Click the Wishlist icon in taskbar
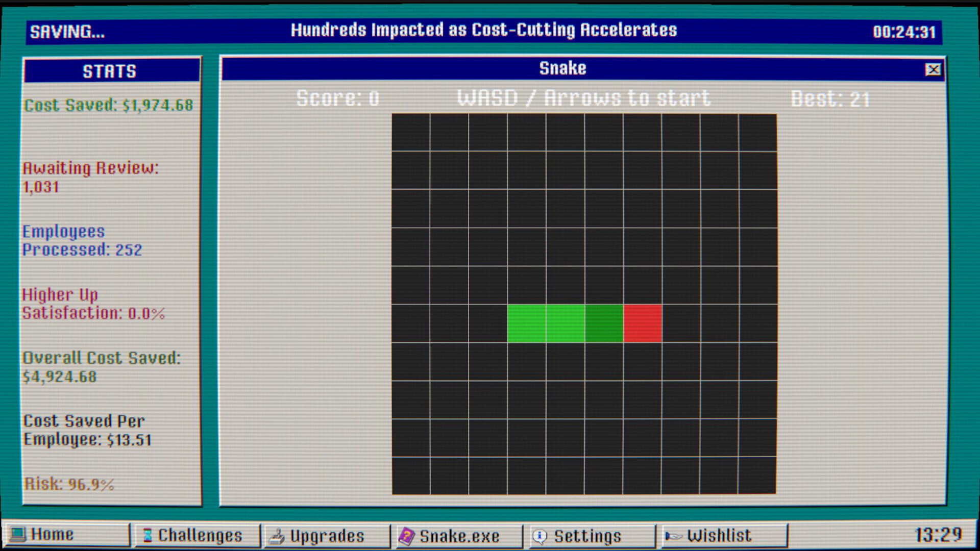980x551 pixels. coord(673,536)
